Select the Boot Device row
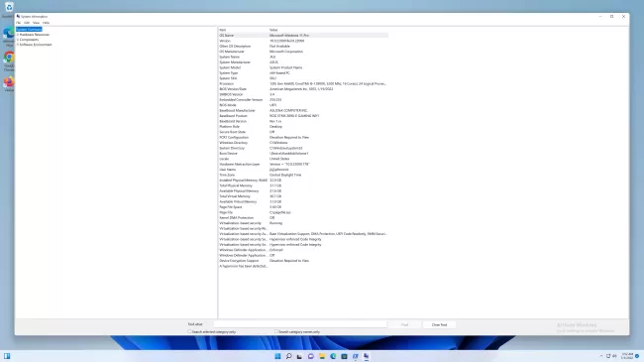This screenshot has width=644, height=362. click(x=303, y=153)
